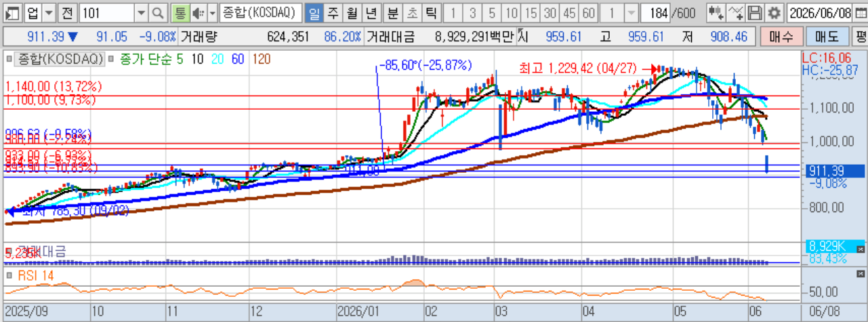Image resolution: width=868 pixels, height=322 pixels.
Task: Open the calendar date picker icon
Action: [x=860, y=13]
